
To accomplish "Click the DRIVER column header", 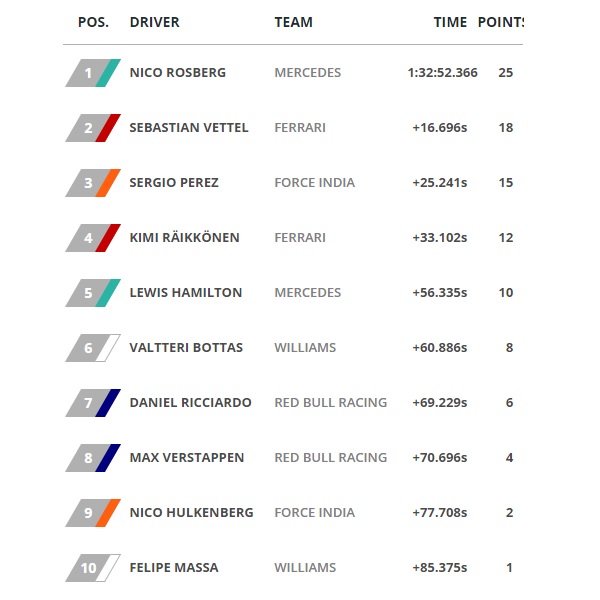I will pos(155,22).
